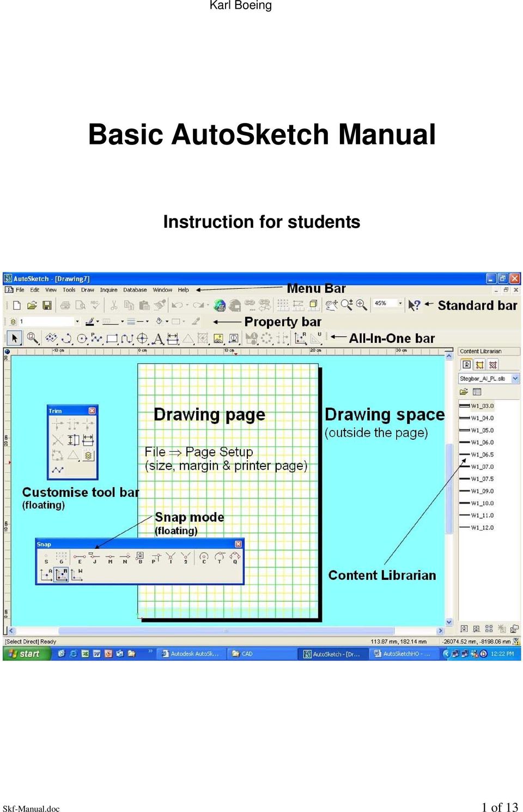
Task: Select the Rectangle drawing tool
Action: pyautogui.click(x=112, y=338)
